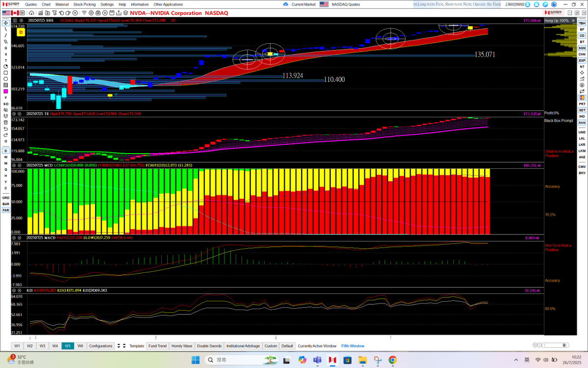Screen dimensions: 588x368
Task: Toggle the TBH button in right sidebar
Action: 582,23
